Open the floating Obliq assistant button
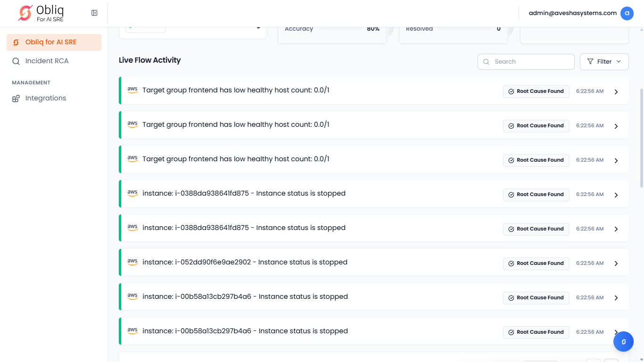This screenshot has width=644, height=362. [x=623, y=341]
